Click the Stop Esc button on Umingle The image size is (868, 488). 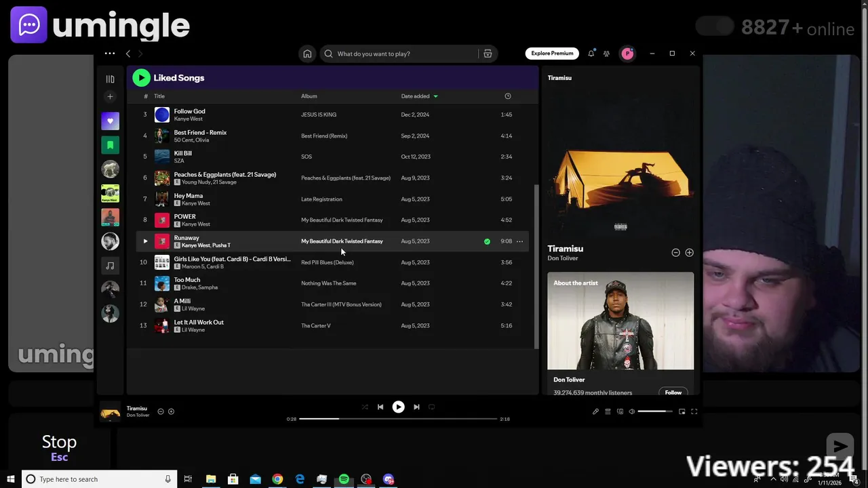pyautogui.click(x=59, y=447)
